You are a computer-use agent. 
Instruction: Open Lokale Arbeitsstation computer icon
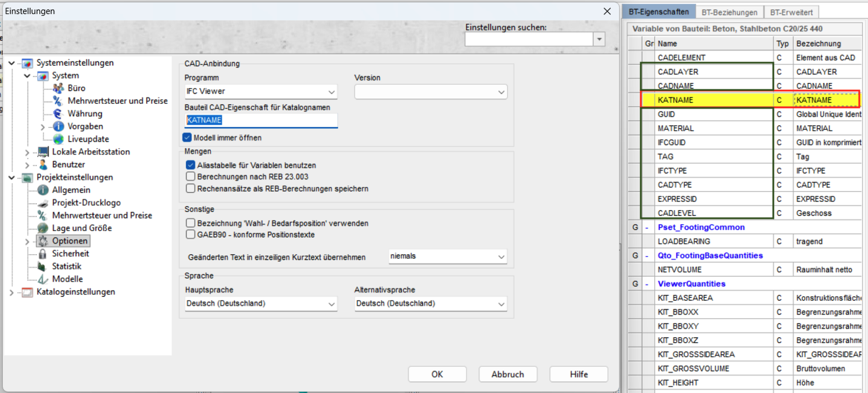click(x=43, y=152)
